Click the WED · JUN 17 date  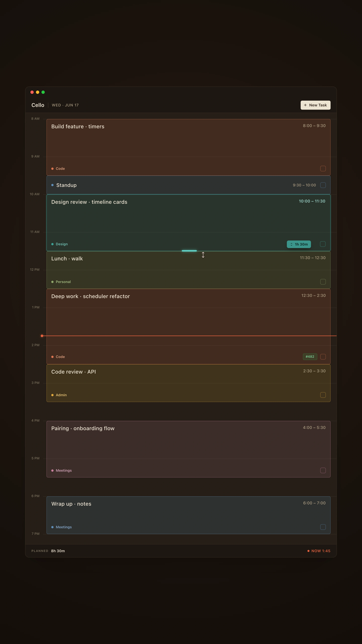[65, 105]
